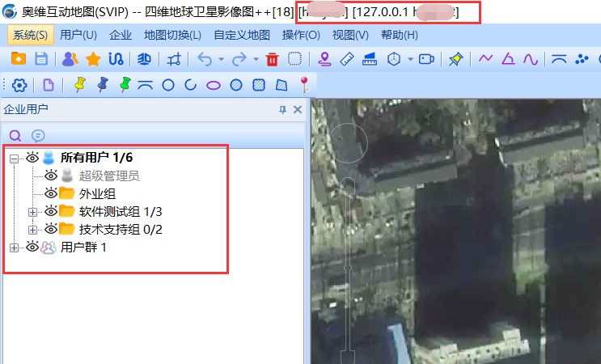The width and height of the screenshot is (601, 364).
Task: Select the yellow pushpin marker tool
Action: tap(79, 85)
